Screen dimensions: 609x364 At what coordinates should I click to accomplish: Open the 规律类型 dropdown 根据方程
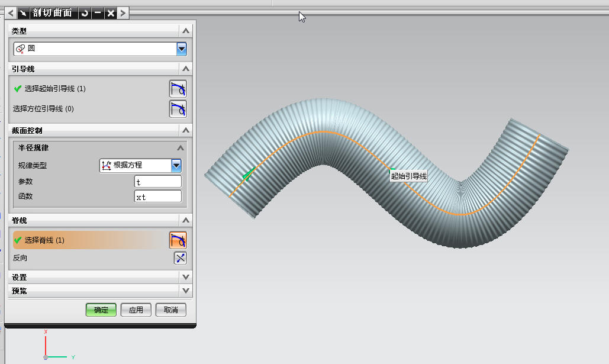coord(176,166)
